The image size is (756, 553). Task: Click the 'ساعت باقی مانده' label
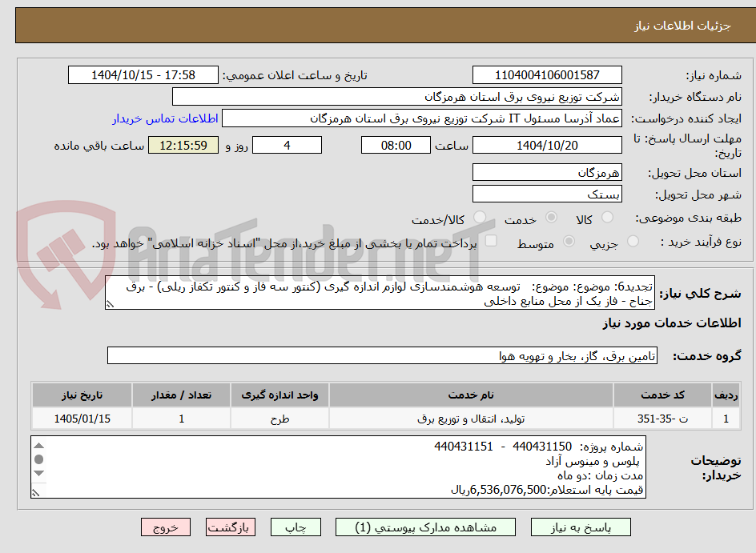(x=99, y=146)
